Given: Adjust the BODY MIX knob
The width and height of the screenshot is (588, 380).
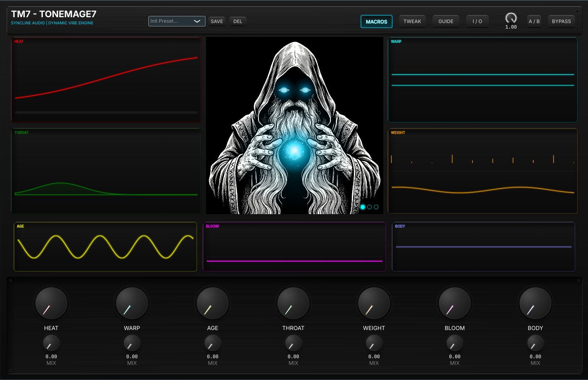Looking at the screenshot, I should pos(535,343).
